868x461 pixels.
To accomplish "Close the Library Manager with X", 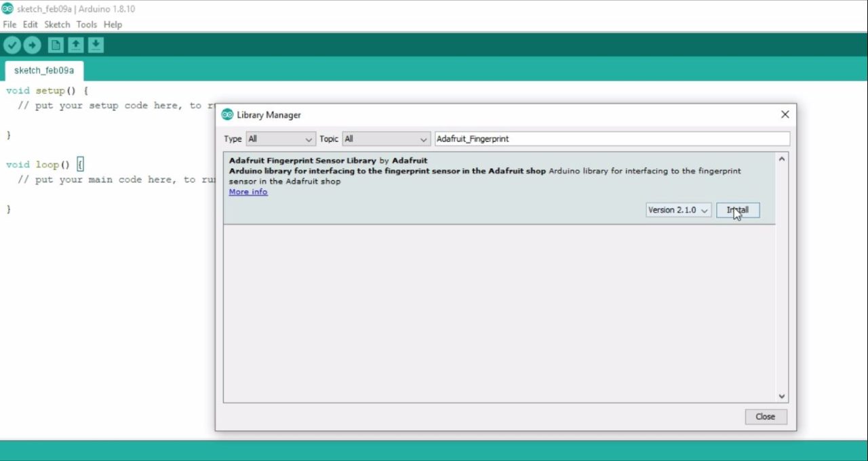I will point(785,115).
